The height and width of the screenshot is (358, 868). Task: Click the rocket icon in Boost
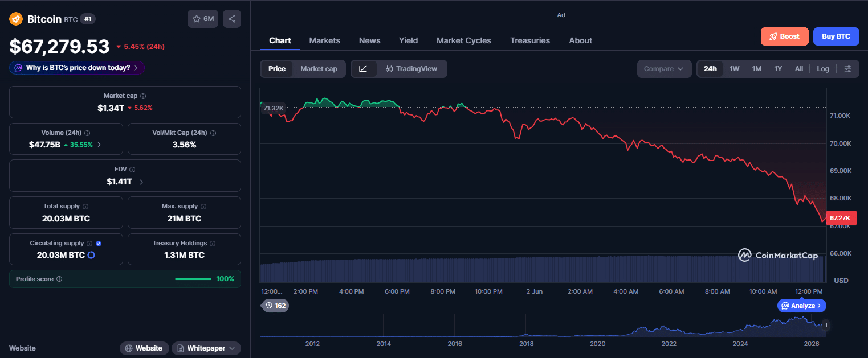tap(773, 36)
